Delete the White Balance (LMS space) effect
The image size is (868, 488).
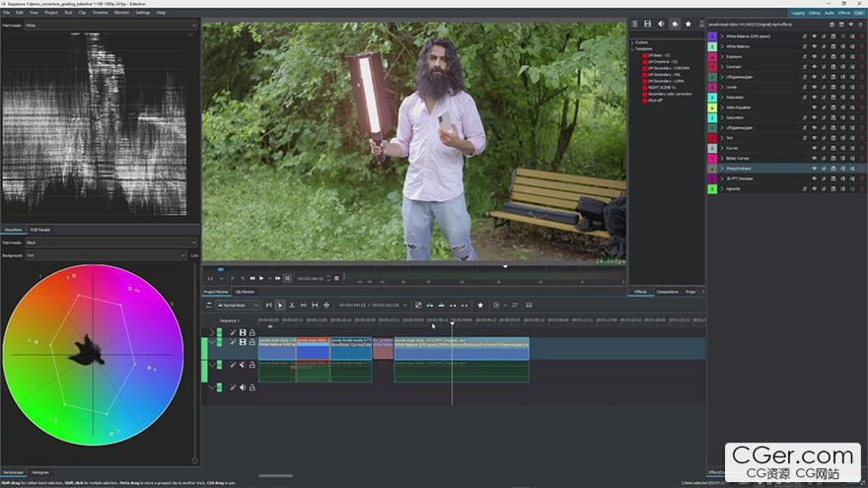[861, 36]
